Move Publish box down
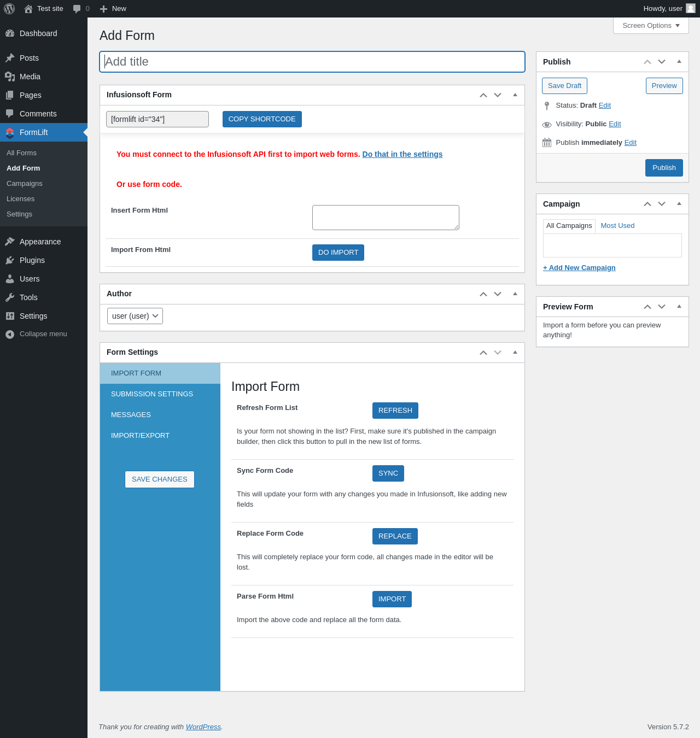Screen dimensions: 700x738 (x=662, y=62)
